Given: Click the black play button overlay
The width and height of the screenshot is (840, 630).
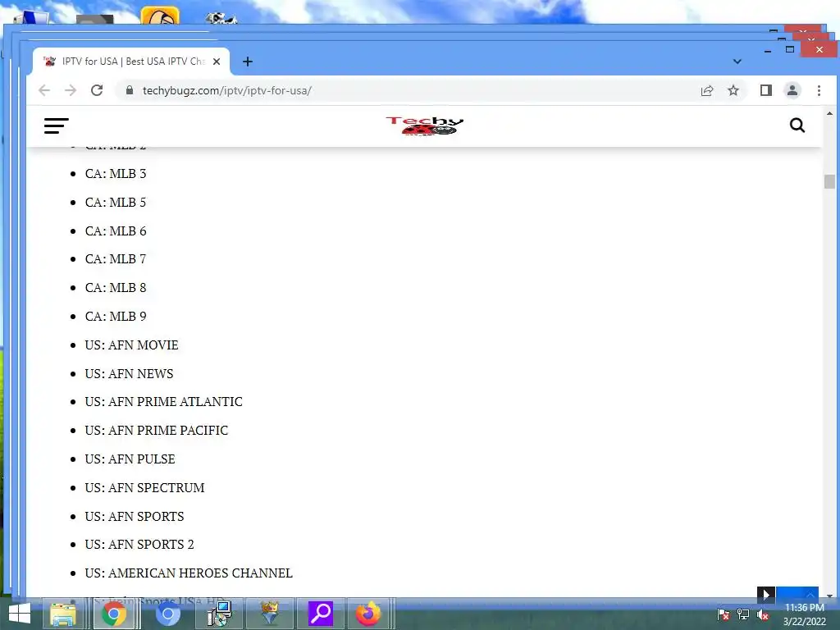Looking at the screenshot, I should [x=766, y=595].
